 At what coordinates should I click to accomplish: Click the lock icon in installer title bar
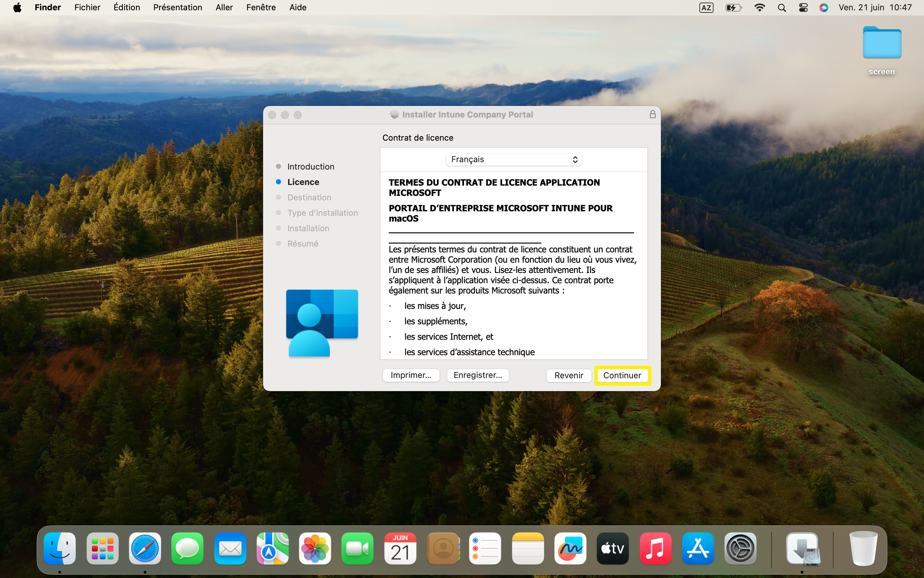[x=653, y=115]
